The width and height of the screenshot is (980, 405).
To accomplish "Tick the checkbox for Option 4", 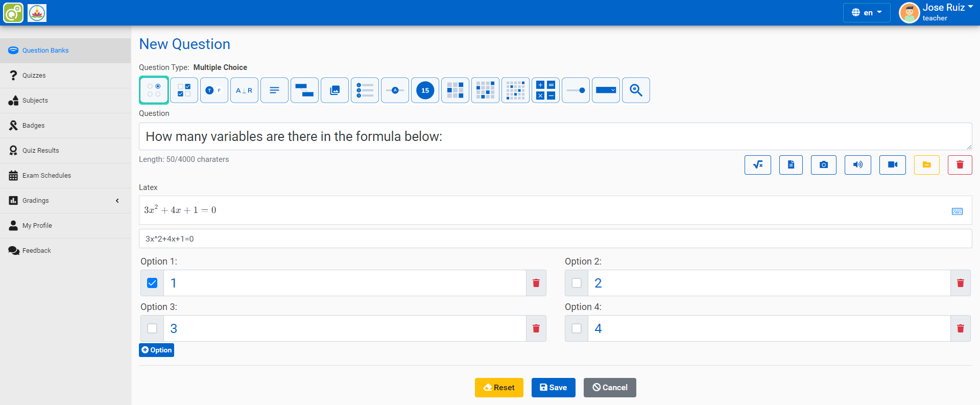I will coord(577,329).
